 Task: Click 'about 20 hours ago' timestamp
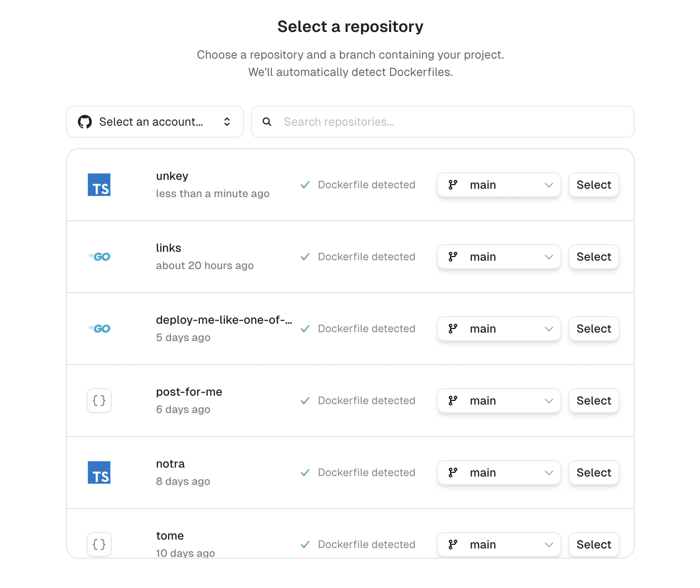(x=205, y=266)
